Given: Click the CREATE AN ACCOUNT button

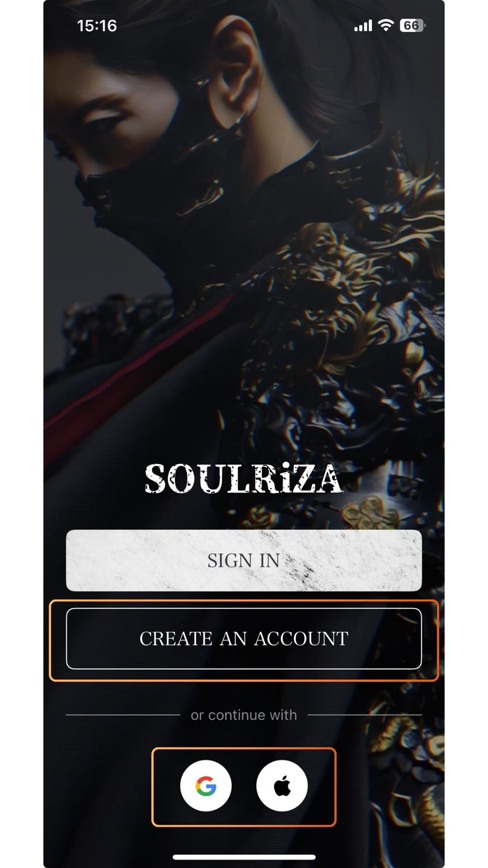Looking at the screenshot, I should coord(244,638).
